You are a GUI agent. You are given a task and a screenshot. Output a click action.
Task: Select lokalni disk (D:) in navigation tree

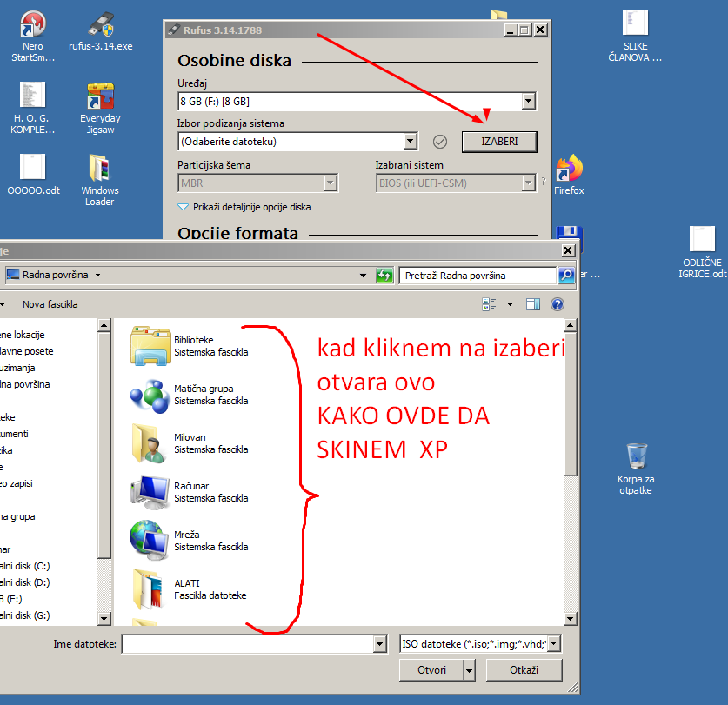coord(24,582)
